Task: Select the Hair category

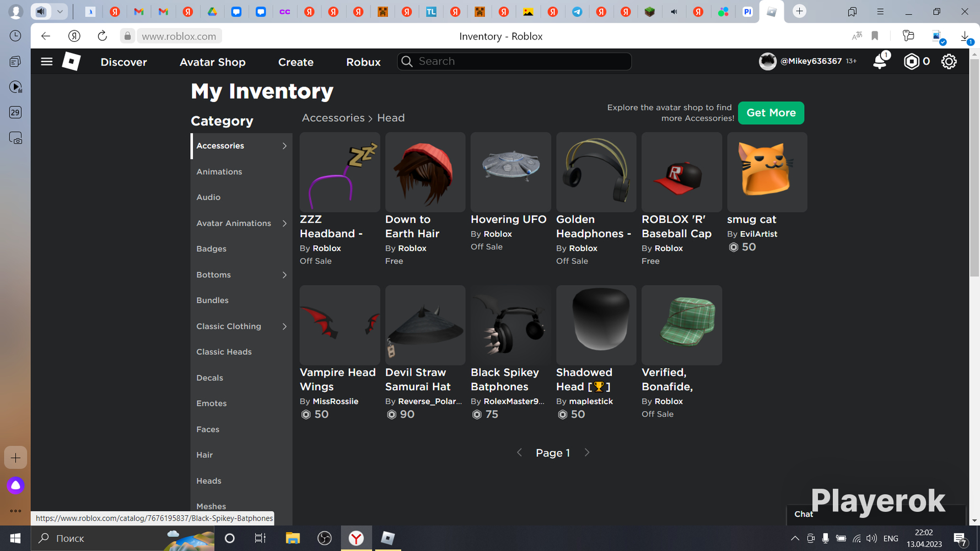Action: point(241,455)
